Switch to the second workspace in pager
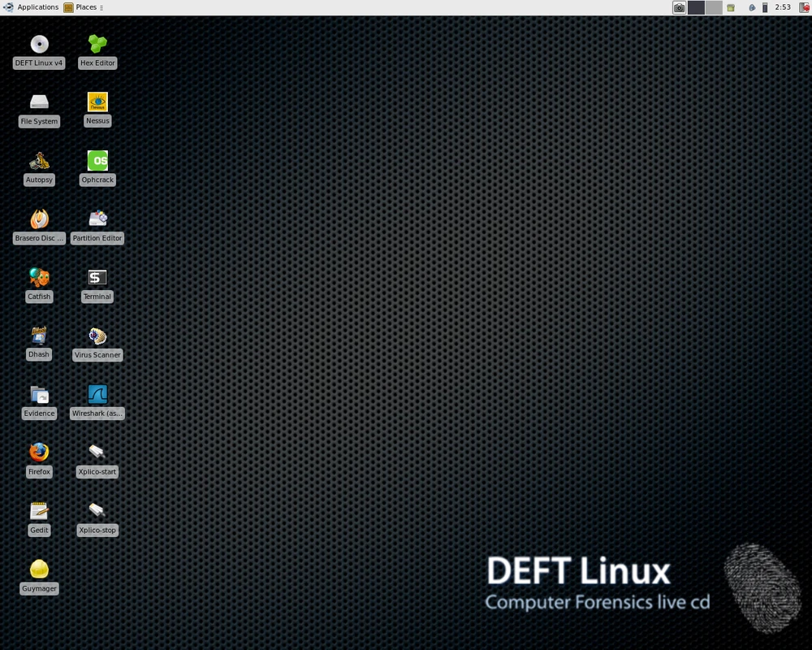 713,7
